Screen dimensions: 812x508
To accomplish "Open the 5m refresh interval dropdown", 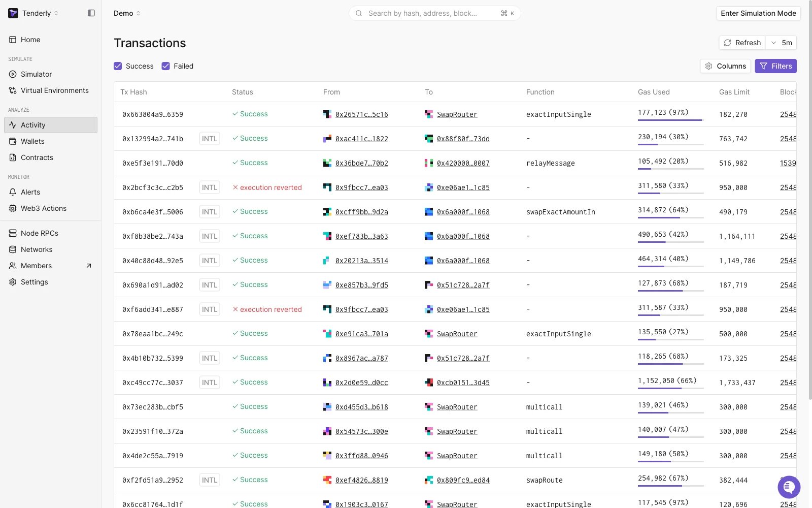I will pos(782,43).
